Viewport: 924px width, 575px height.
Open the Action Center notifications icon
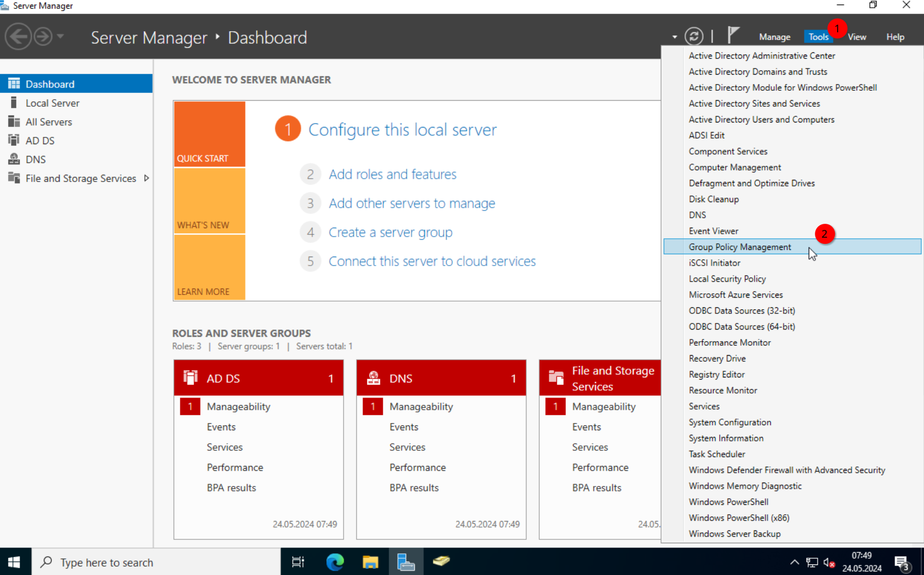pyautogui.click(x=902, y=563)
